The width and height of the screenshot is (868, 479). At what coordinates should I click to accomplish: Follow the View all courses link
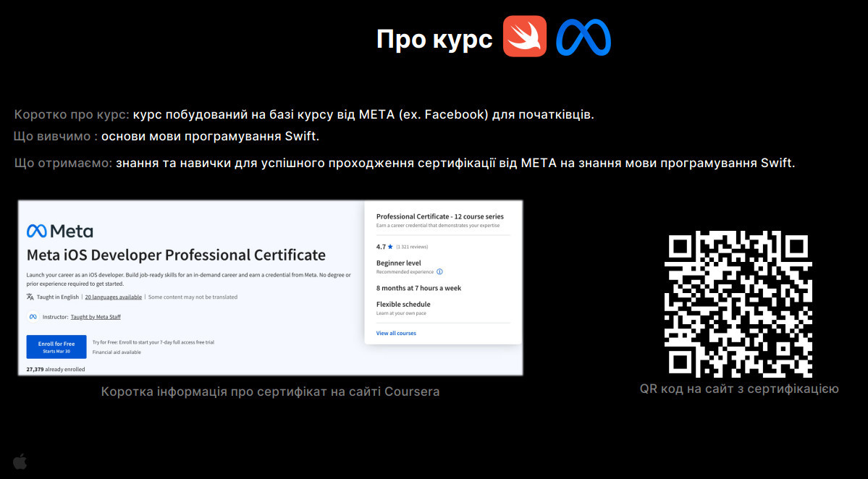coord(396,333)
